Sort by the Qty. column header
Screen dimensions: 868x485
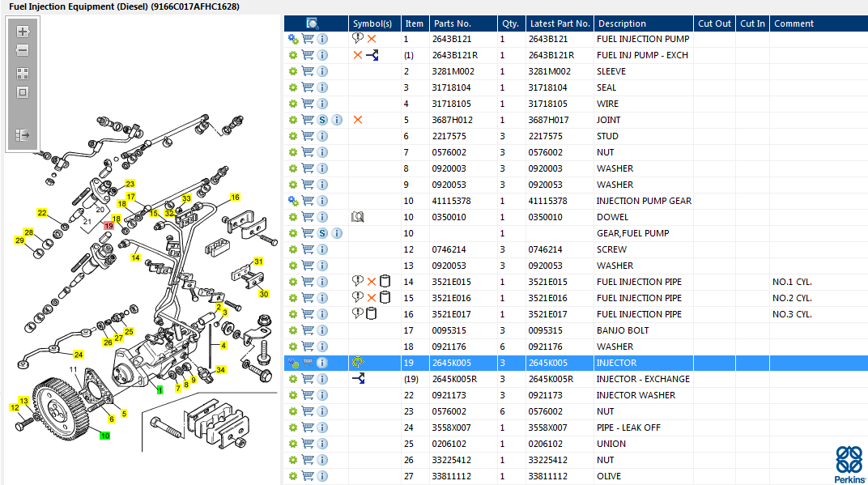tap(510, 23)
